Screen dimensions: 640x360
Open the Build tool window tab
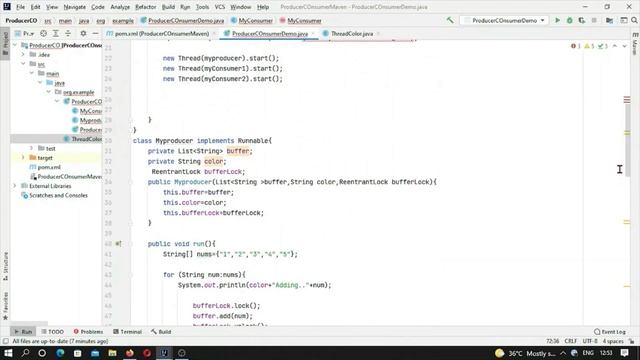[161, 332]
